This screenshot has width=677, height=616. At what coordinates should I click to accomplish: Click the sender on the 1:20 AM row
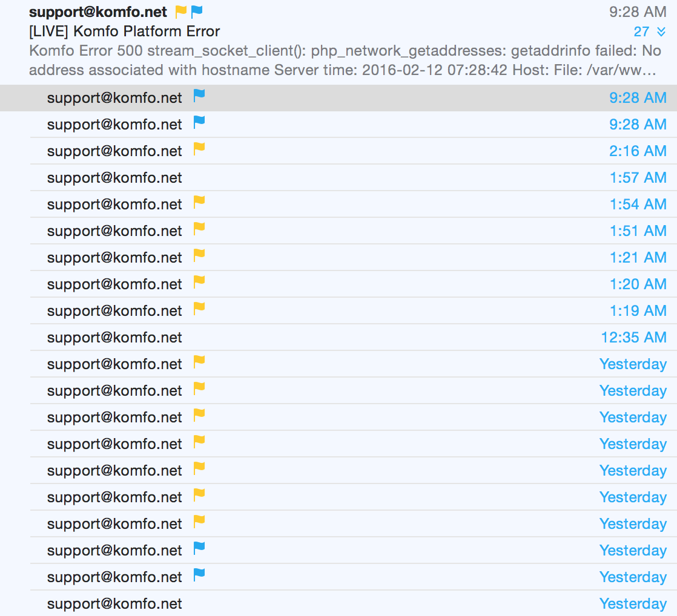tap(114, 285)
